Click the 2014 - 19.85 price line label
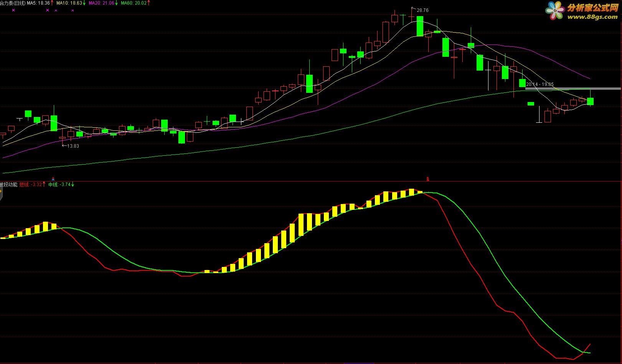622x364 pixels. pyautogui.click(x=540, y=84)
